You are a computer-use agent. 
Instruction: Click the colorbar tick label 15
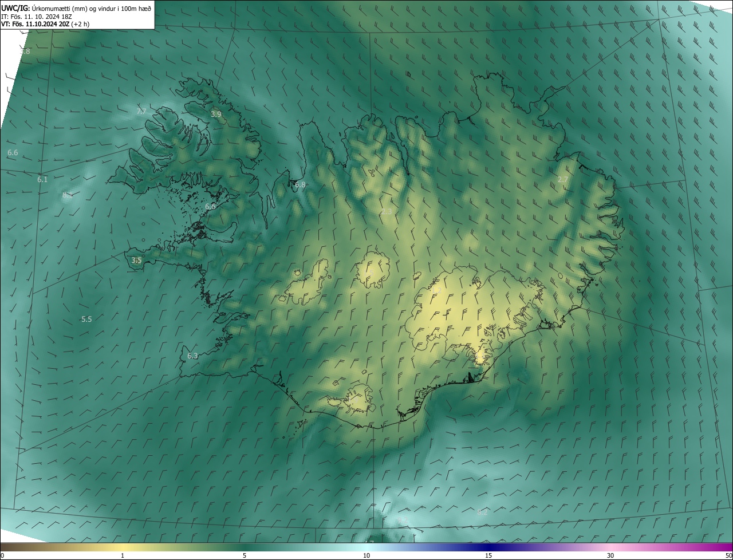click(x=488, y=555)
